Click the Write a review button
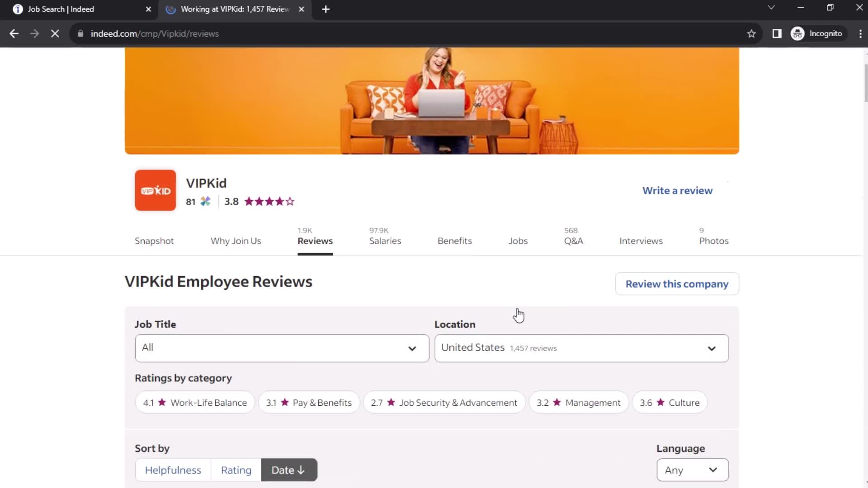The height and width of the screenshot is (488, 868). pos(677,190)
